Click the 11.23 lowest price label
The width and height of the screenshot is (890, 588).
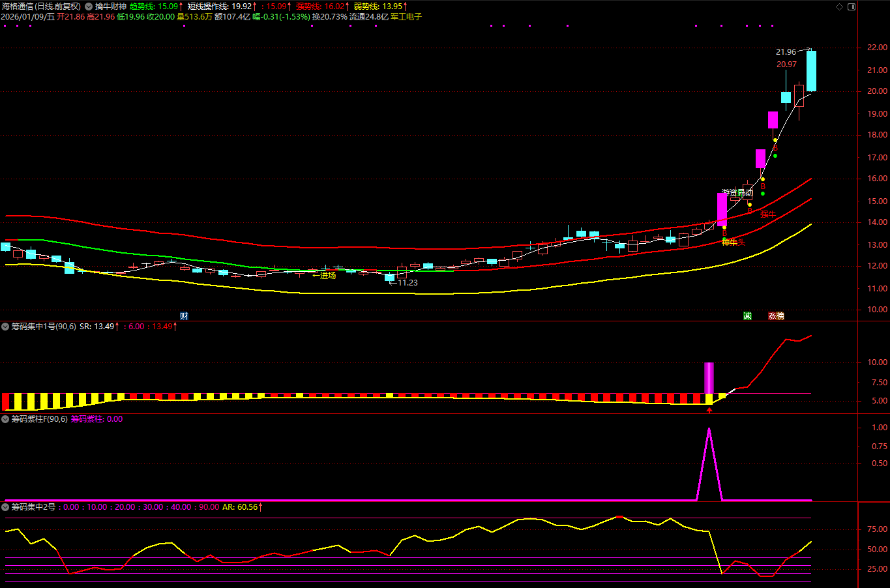[x=408, y=283]
